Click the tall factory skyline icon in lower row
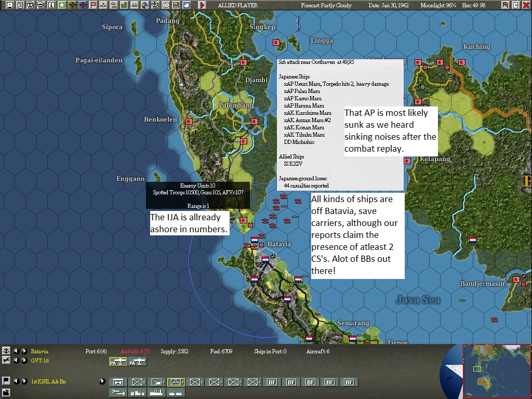This screenshot has width=532, height=399. [157, 393]
